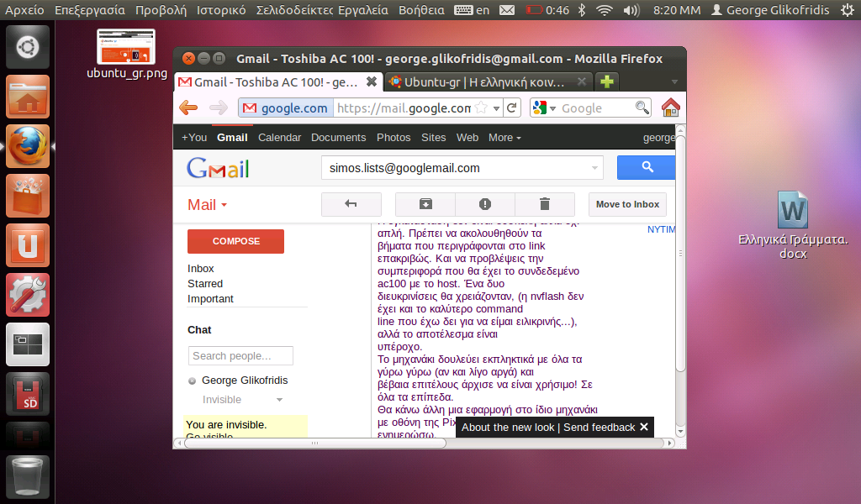
Task: Open the Ιστορικό menu
Action: click(x=221, y=10)
